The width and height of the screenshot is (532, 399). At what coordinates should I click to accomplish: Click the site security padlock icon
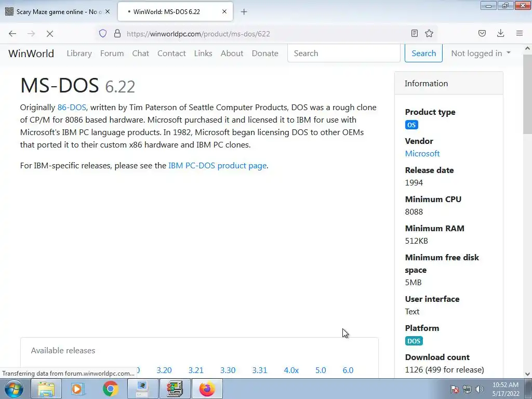tap(117, 33)
